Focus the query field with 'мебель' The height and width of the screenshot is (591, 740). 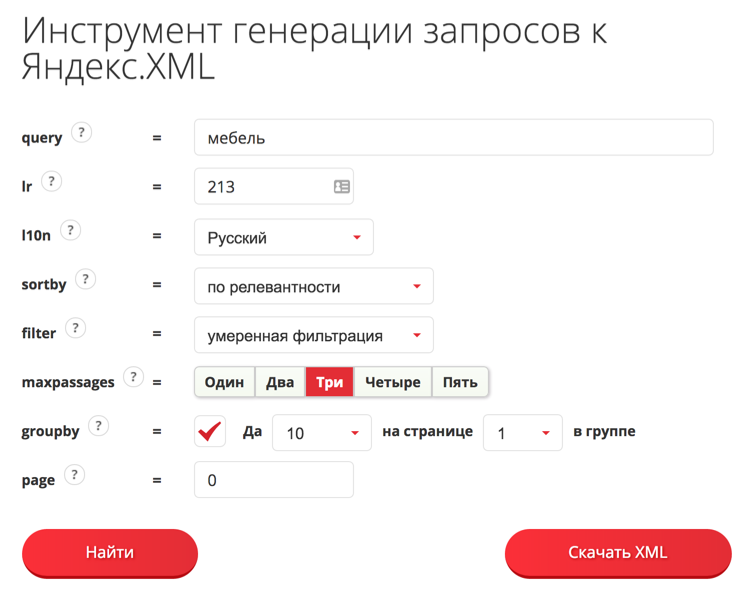click(x=454, y=137)
